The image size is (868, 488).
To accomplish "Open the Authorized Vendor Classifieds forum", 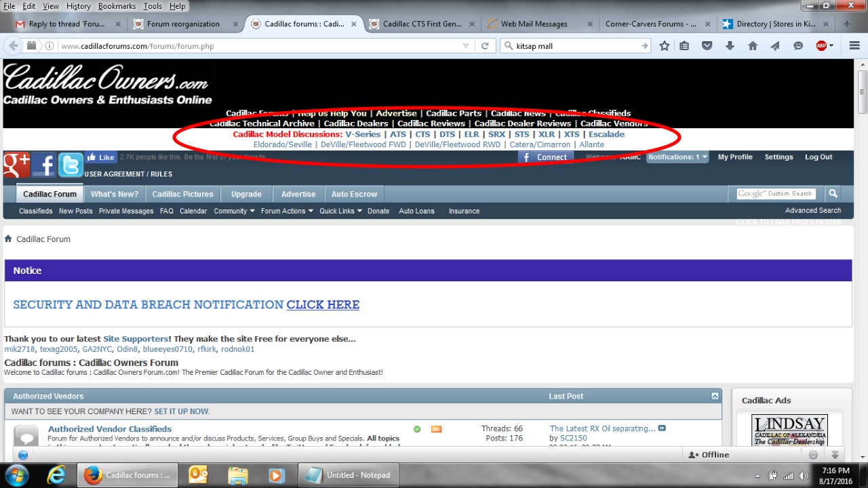I will coord(110,429).
